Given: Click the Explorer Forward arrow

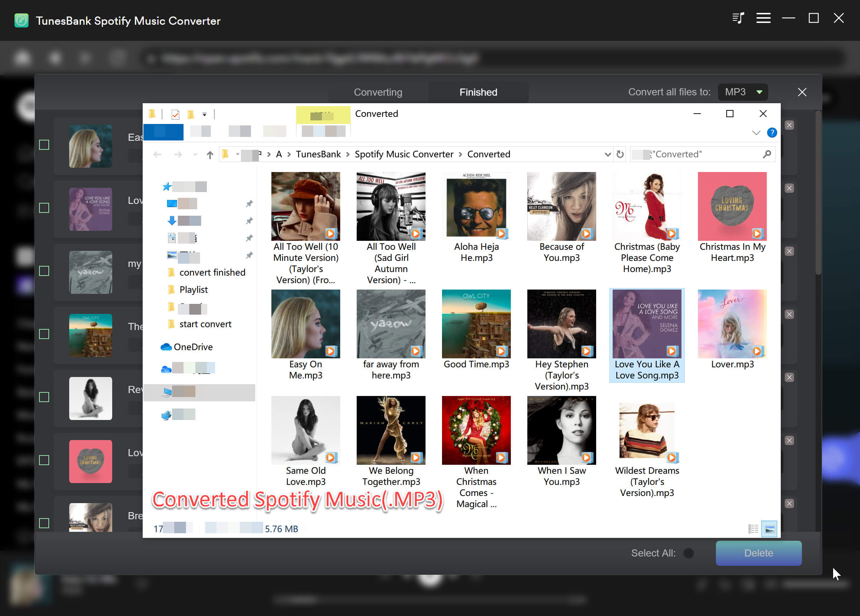Looking at the screenshot, I should 178,154.
